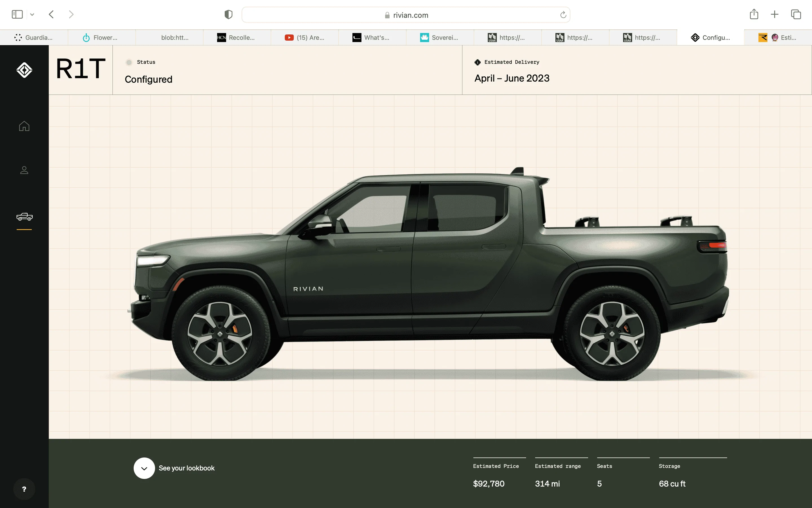Open the account profile icon
Screen dimensions: 812x508
[24, 170]
